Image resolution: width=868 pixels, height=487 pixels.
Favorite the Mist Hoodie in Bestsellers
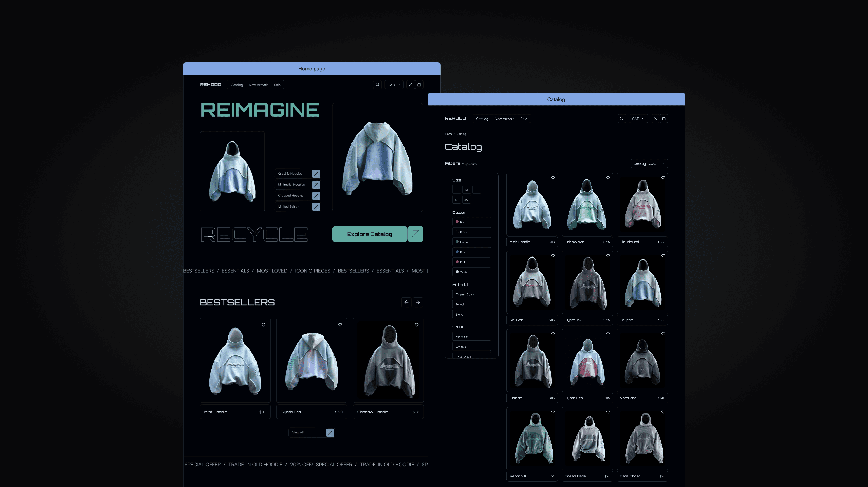coord(264,325)
